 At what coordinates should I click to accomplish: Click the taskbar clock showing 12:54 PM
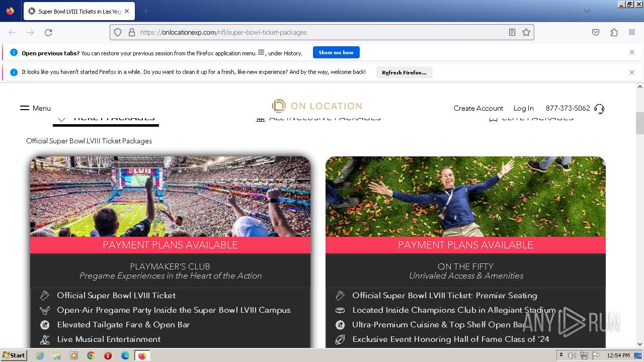[618, 355]
